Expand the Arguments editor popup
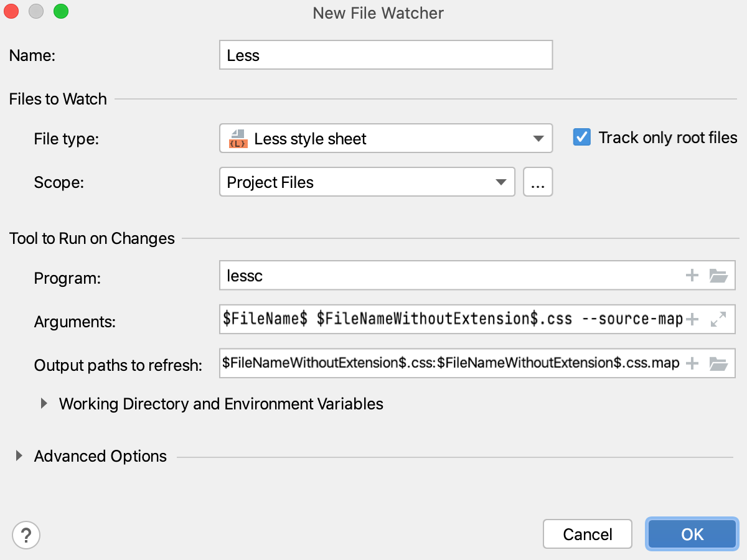The height and width of the screenshot is (560, 747). click(719, 319)
